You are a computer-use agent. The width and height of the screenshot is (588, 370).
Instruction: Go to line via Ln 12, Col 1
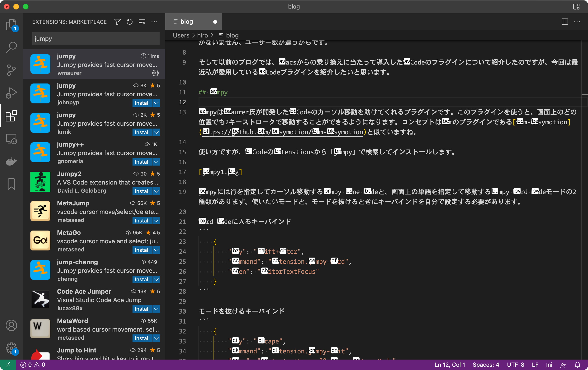450,365
